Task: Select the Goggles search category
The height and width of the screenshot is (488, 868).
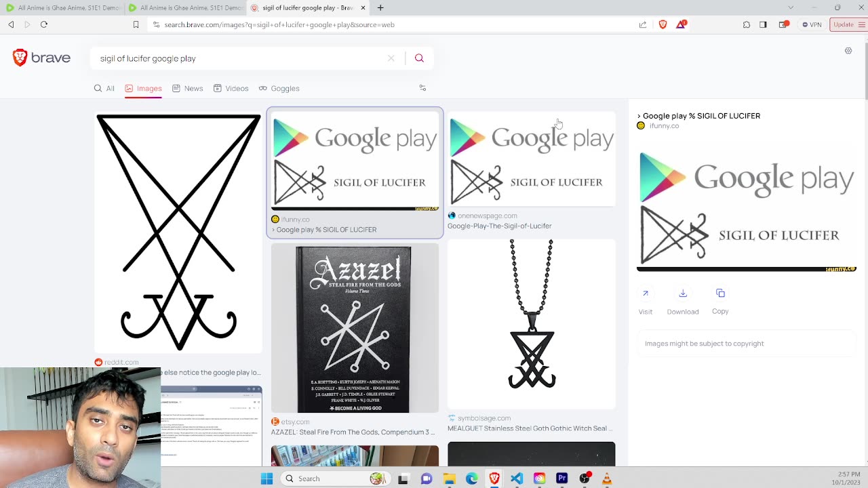Action: (279, 88)
